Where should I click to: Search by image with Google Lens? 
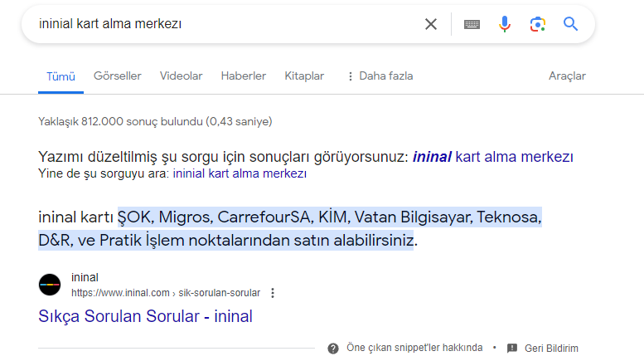(538, 24)
